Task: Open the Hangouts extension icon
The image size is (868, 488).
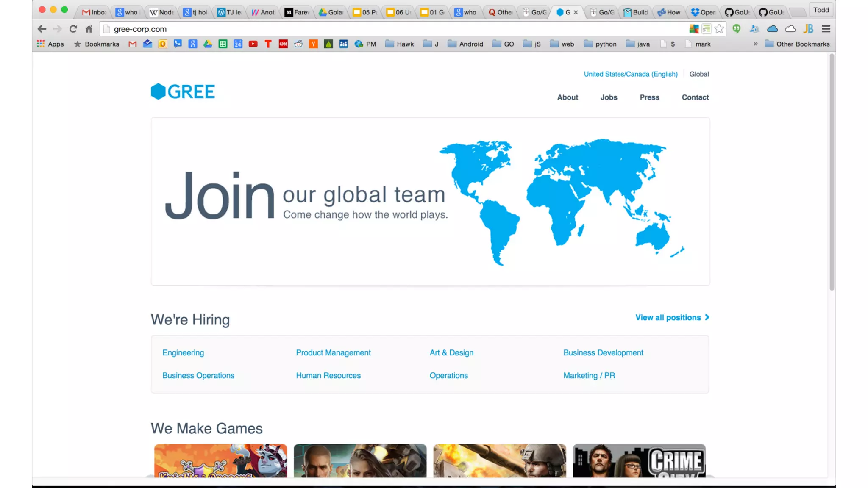Action: point(737,29)
